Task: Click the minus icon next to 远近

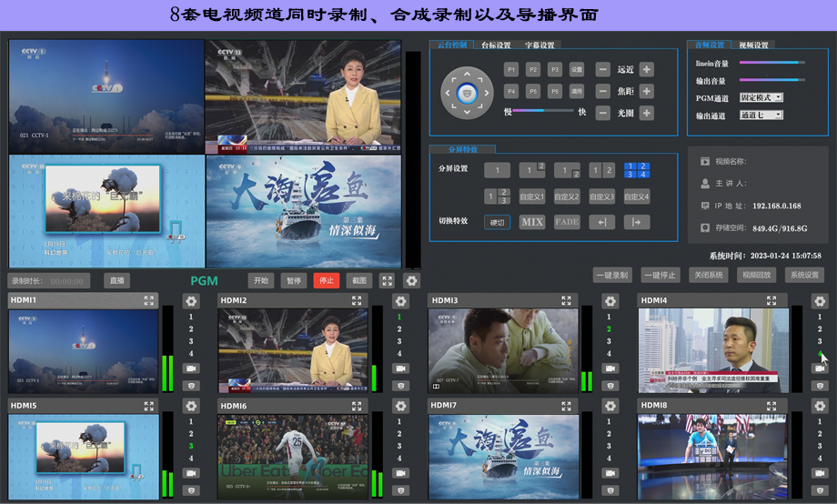Action: point(602,69)
